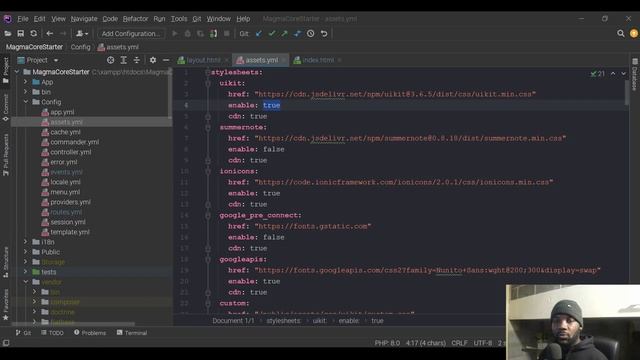Expand the bin folder under MagmaCoreStarter

pos(25,92)
